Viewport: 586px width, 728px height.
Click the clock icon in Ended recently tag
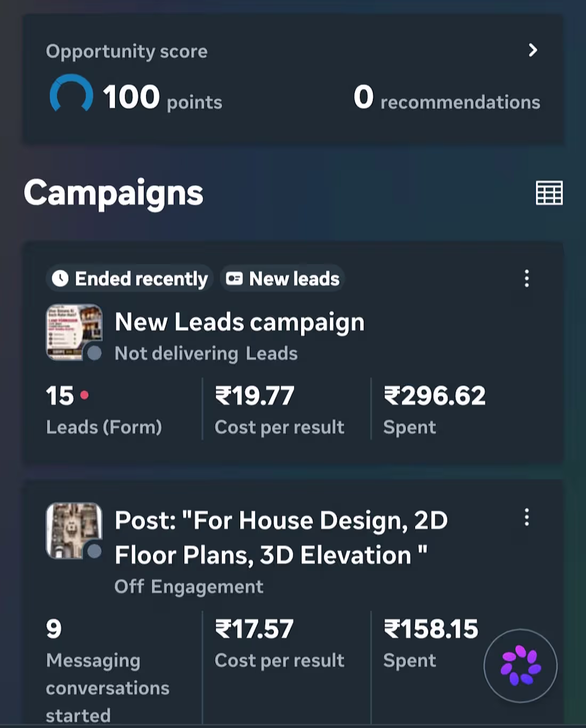[60, 279]
